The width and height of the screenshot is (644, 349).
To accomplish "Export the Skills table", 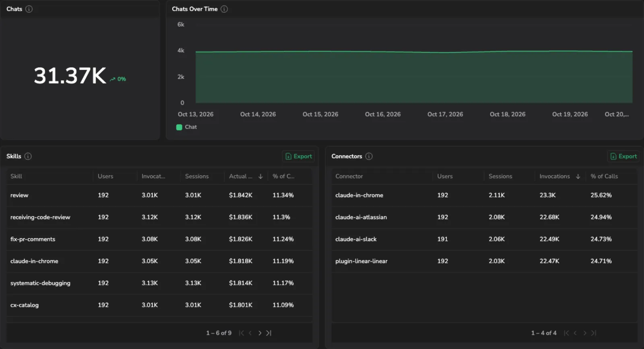I will coord(299,156).
